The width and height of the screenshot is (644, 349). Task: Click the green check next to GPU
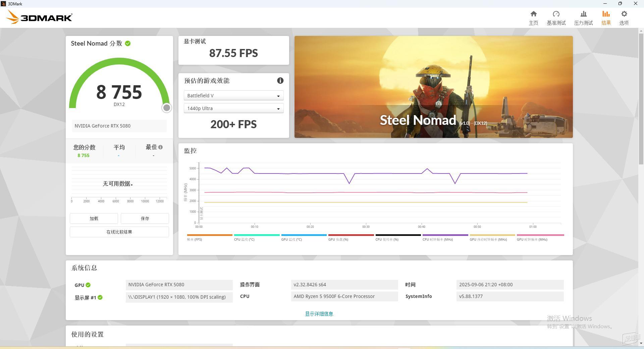pos(88,285)
